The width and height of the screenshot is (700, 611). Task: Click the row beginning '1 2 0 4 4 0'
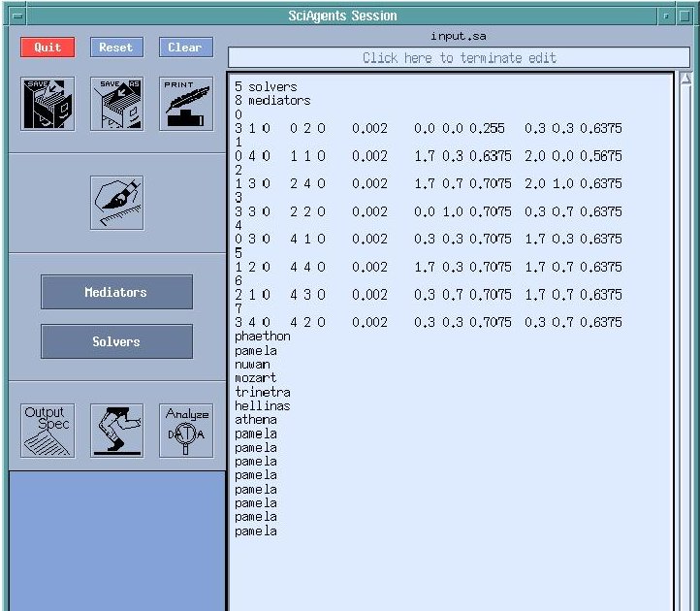429,267
